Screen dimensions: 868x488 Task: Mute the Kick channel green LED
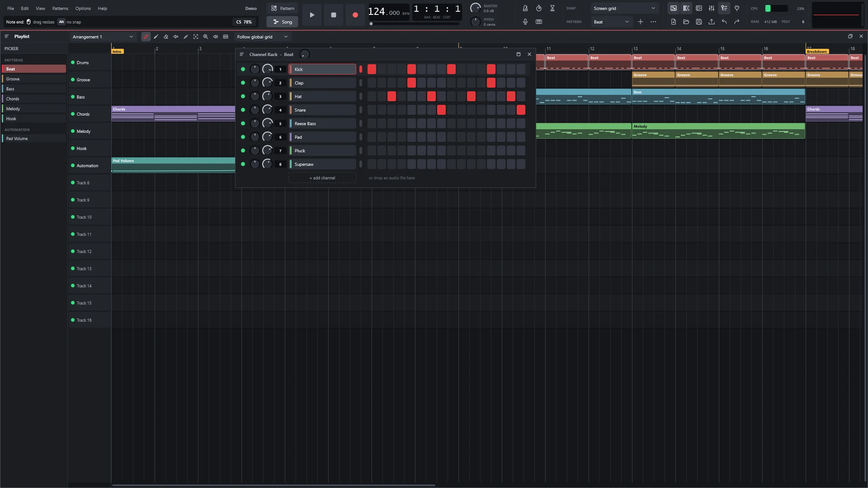click(x=243, y=70)
